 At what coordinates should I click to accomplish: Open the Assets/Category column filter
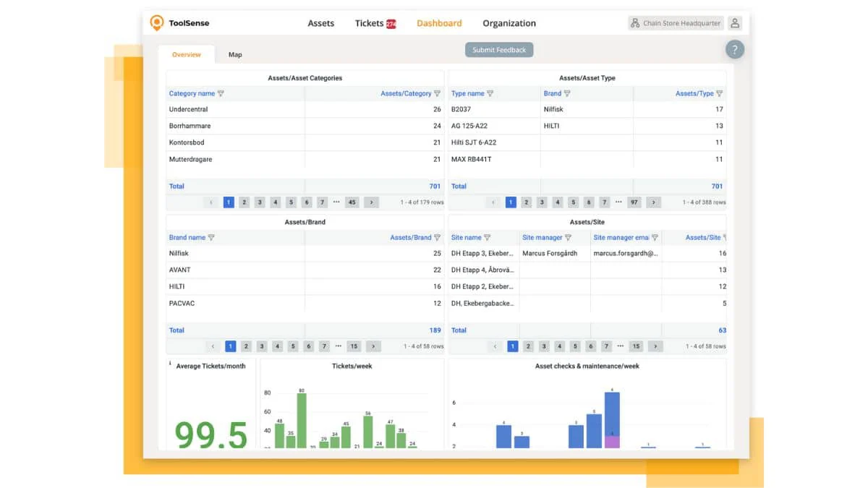[437, 93]
